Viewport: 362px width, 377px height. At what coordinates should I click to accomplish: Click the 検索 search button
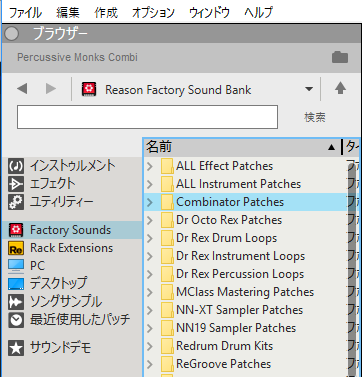pyautogui.click(x=315, y=117)
